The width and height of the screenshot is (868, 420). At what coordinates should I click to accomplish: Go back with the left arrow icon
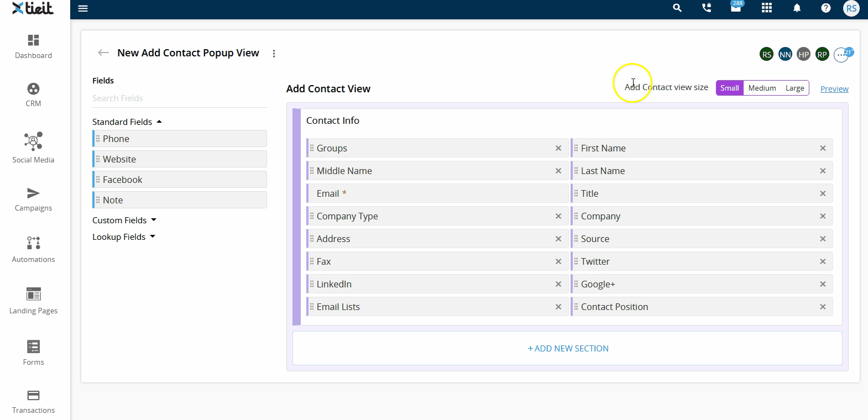pos(103,53)
